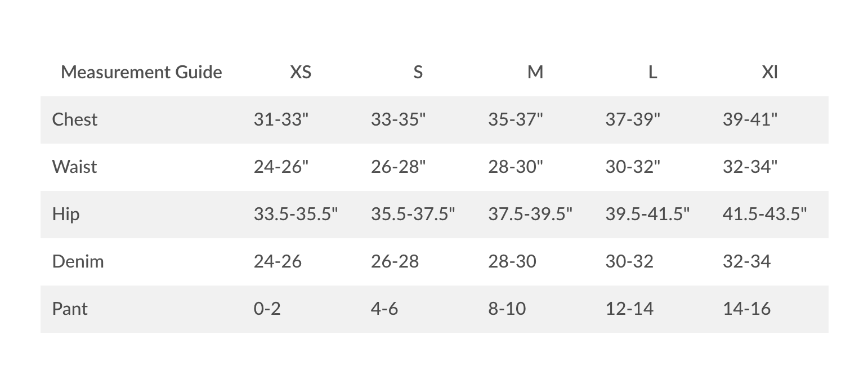The image size is (868, 383).
Task: Click the pant size 0-2
Action: tap(267, 309)
